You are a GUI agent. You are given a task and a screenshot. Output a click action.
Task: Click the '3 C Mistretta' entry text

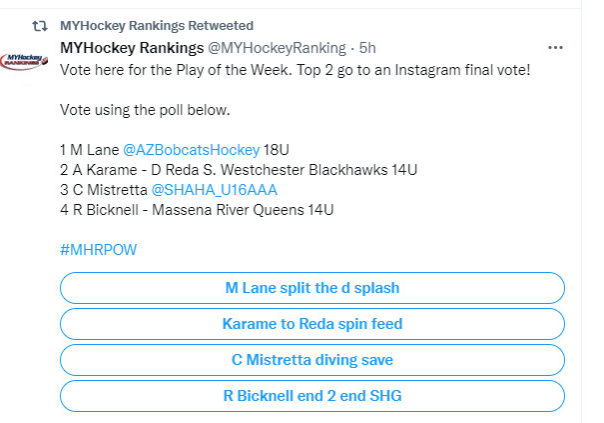point(104,190)
